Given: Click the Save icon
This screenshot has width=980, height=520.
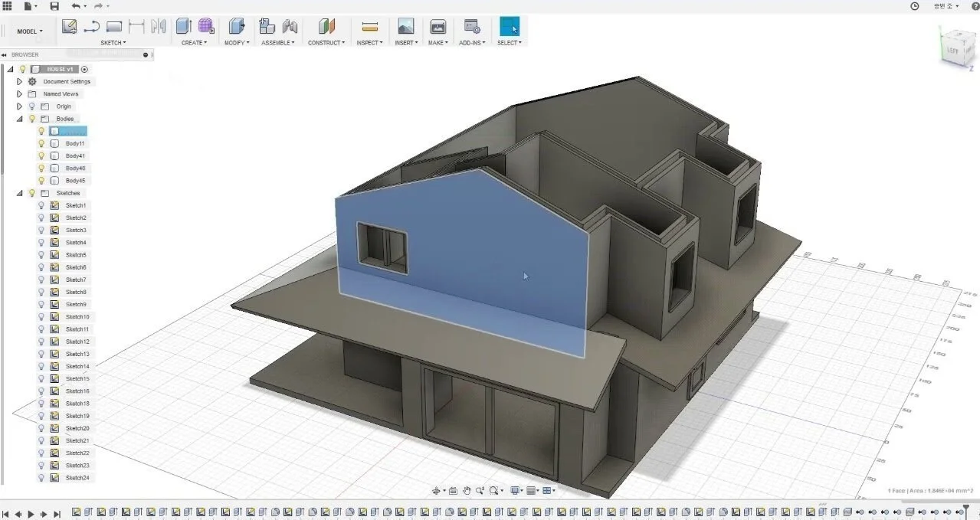Looking at the screenshot, I should pyautogui.click(x=54, y=6).
